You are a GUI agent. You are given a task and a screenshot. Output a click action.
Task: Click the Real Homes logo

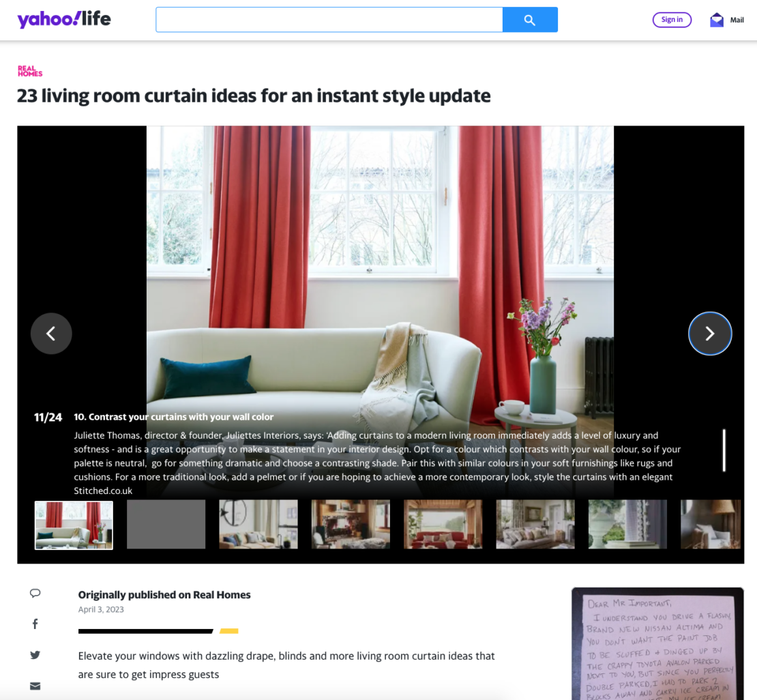pos(30,70)
